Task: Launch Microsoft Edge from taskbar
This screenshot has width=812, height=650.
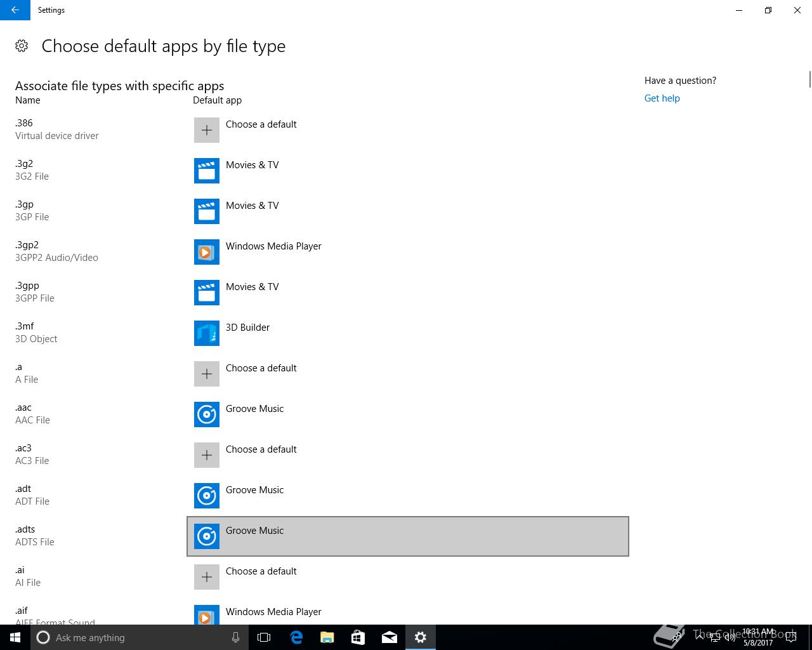Action: [x=296, y=637]
